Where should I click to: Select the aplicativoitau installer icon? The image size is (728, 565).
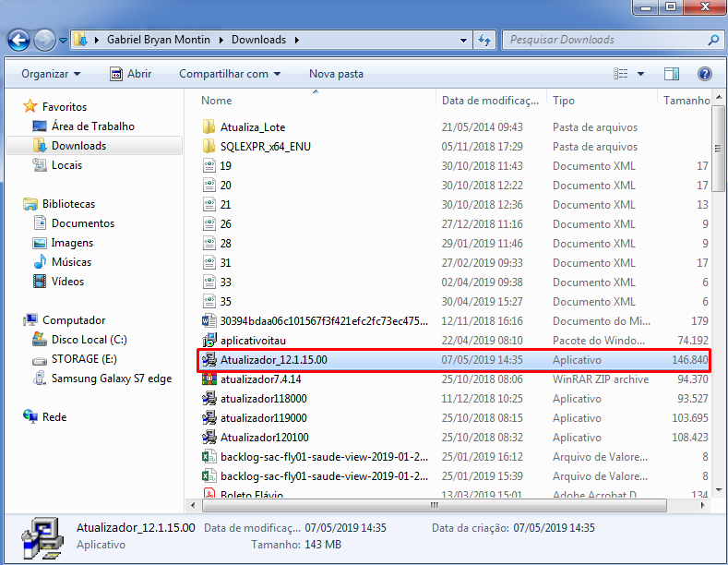point(209,340)
